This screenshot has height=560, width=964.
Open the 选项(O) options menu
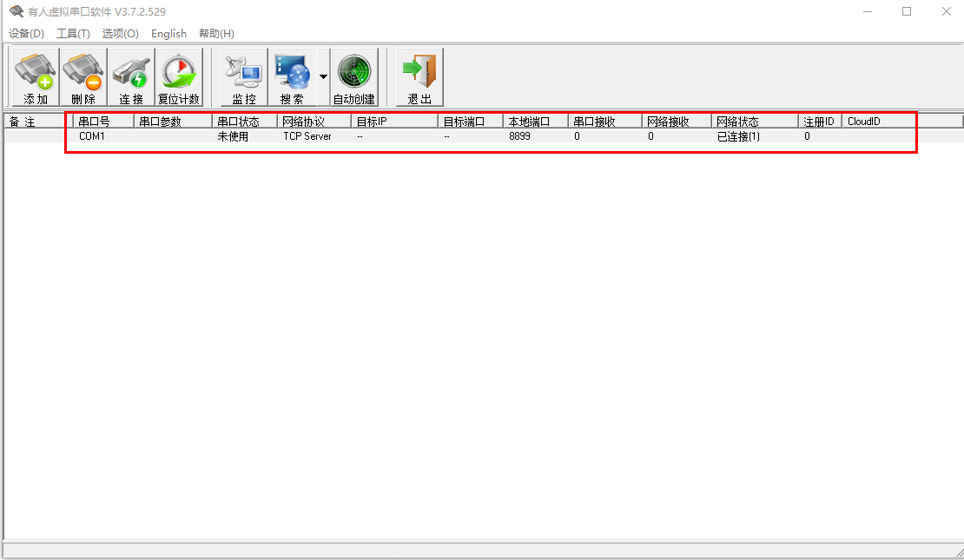[120, 34]
